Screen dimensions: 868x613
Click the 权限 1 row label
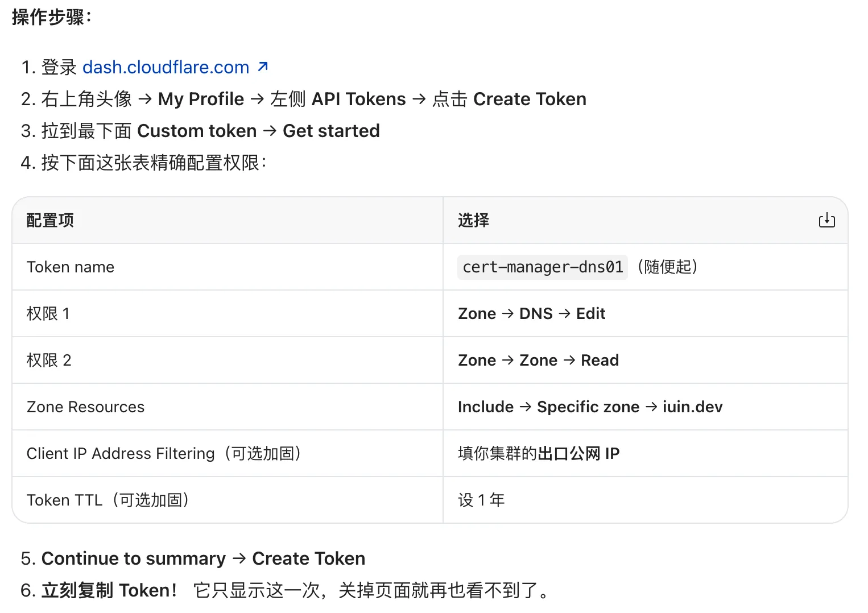[x=48, y=313]
